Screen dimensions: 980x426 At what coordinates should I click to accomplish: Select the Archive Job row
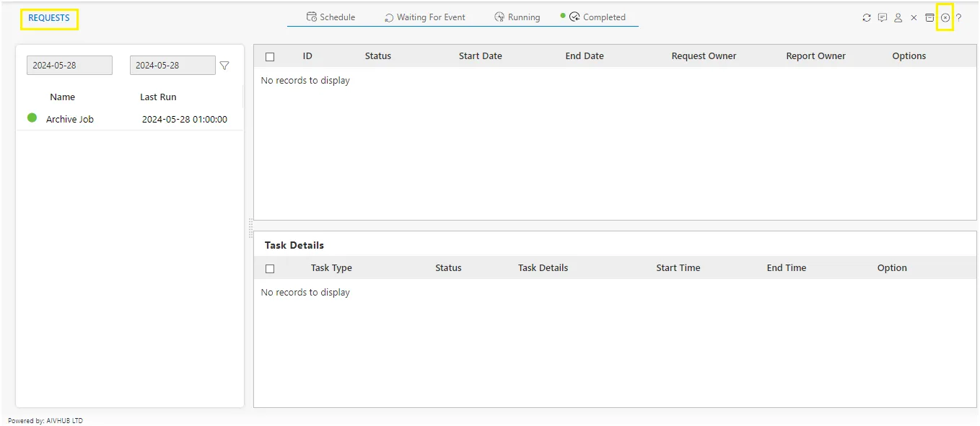130,119
